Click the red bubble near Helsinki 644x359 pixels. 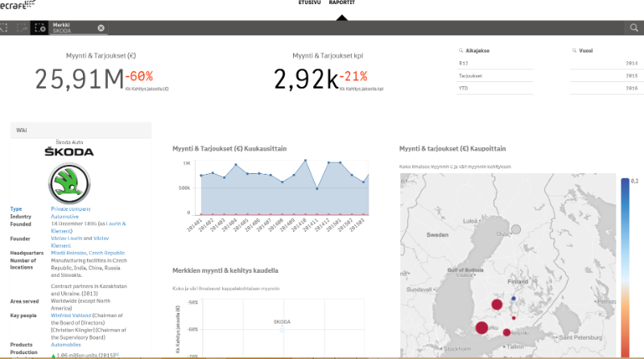[x=506, y=332]
